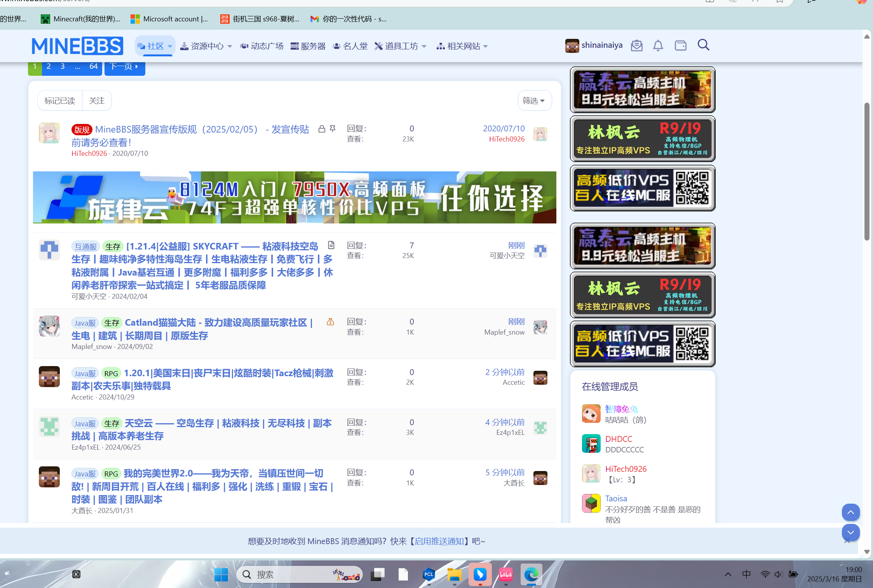873x588 pixels.
Task: Open PCL launcher in taskbar
Action: click(x=429, y=574)
